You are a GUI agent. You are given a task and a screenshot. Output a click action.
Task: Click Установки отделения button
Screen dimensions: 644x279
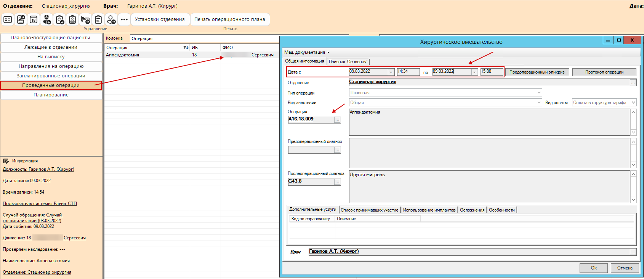point(160,19)
